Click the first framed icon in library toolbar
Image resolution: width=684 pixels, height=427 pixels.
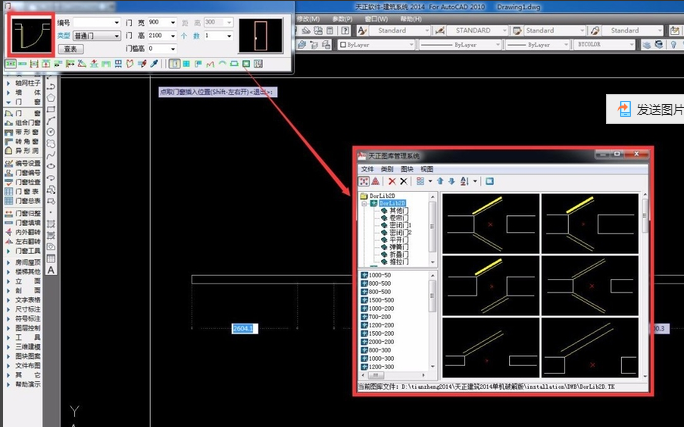(364, 181)
